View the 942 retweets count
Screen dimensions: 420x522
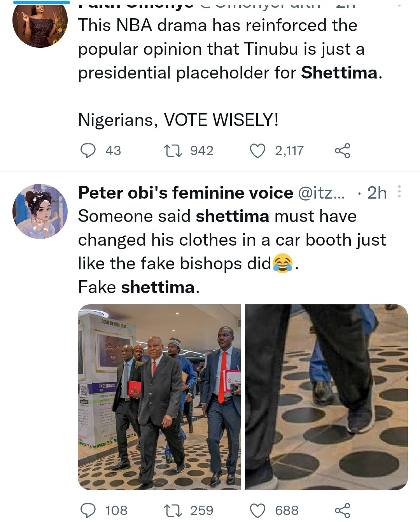(x=202, y=151)
